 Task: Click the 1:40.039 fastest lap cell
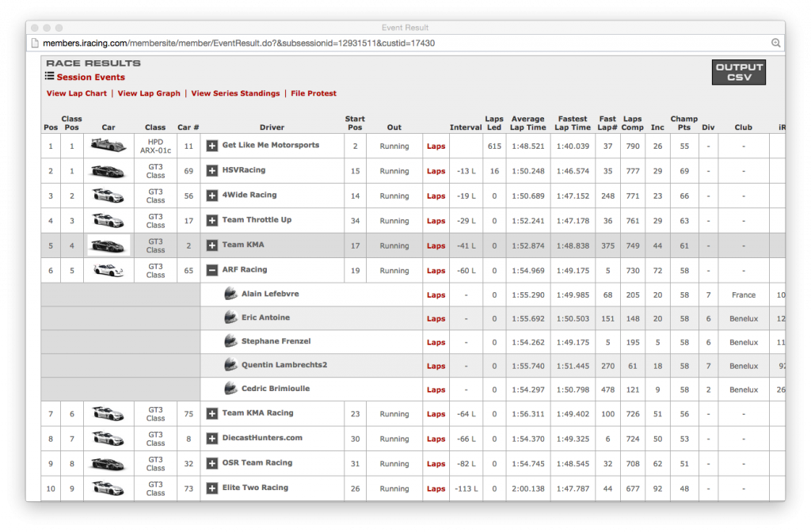click(573, 146)
